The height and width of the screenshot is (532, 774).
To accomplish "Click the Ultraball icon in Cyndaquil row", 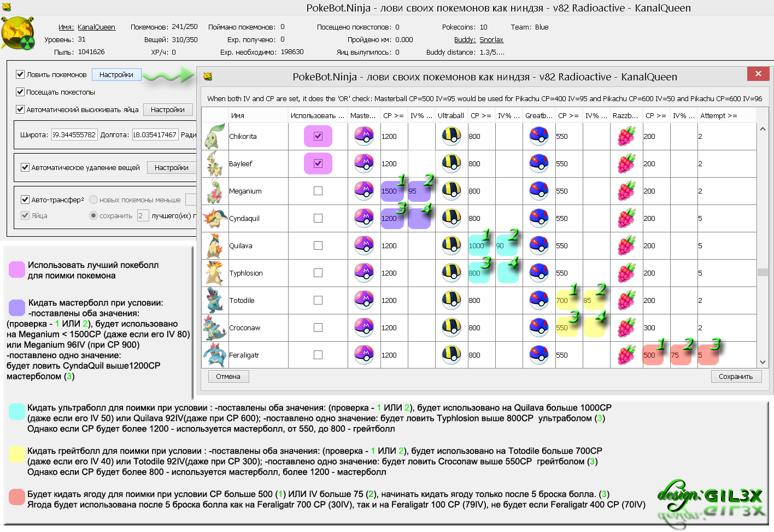I will (451, 218).
